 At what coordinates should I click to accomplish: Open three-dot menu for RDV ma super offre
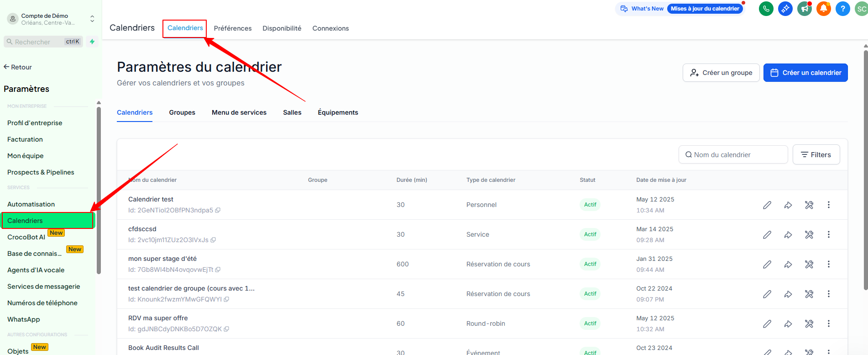click(829, 324)
